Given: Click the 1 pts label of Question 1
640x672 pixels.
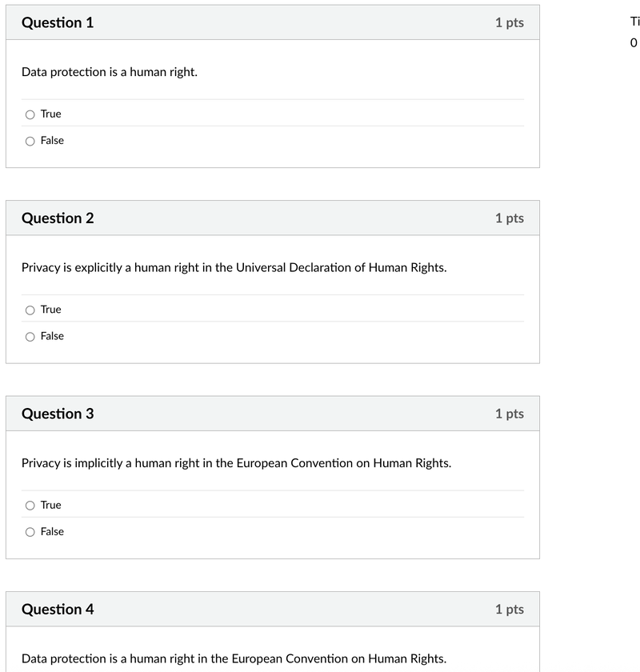Looking at the screenshot, I should (x=510, y=22).
